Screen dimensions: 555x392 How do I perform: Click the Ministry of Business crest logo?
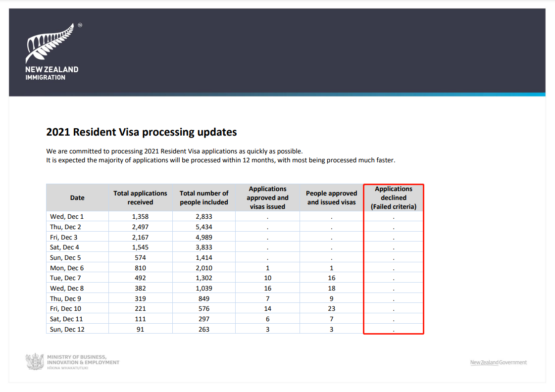point(35,362)
